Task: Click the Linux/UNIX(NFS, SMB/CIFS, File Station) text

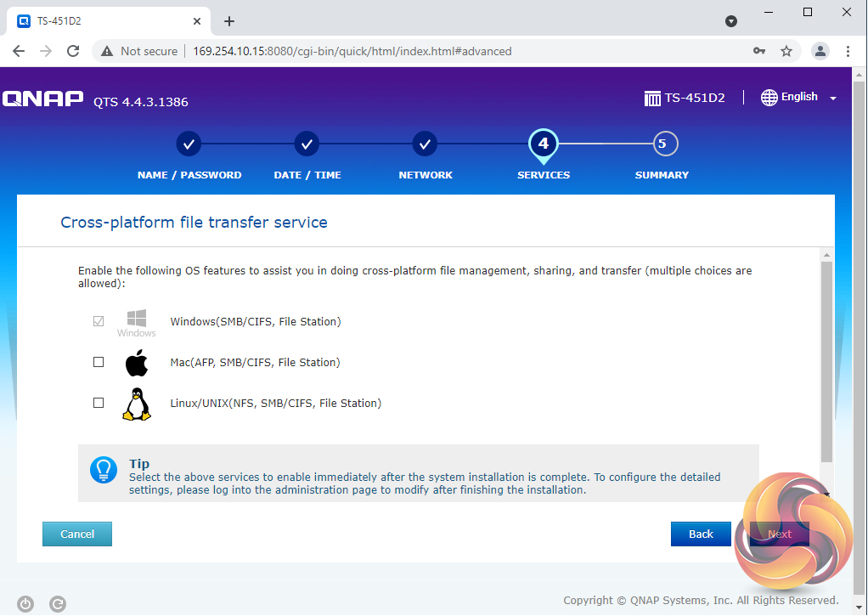Action: (x=276, y=404)
